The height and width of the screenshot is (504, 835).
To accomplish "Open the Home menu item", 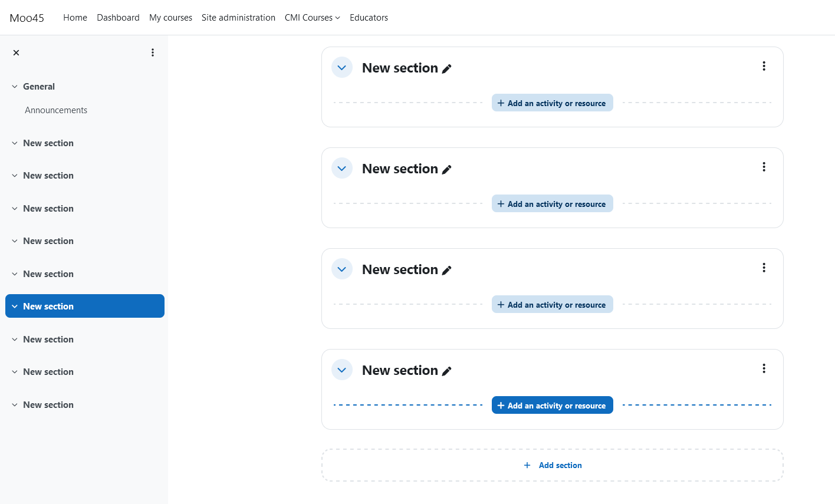I will (75, 18).
